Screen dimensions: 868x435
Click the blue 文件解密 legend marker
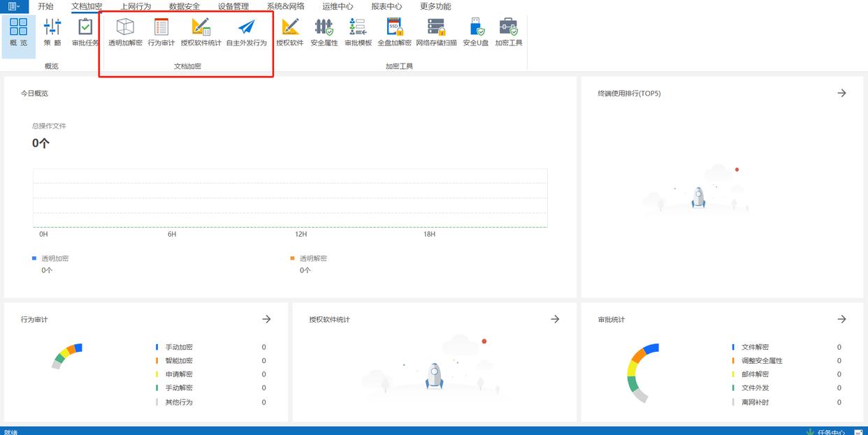pyautogui.click(x=733, y=347)
